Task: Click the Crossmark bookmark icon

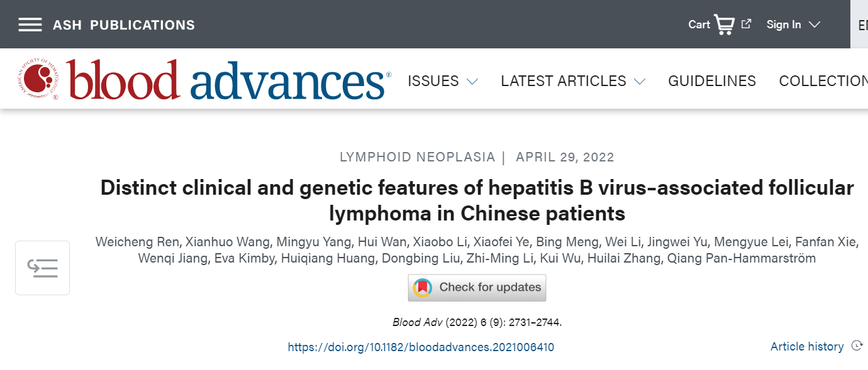Action: click(423, 288)
